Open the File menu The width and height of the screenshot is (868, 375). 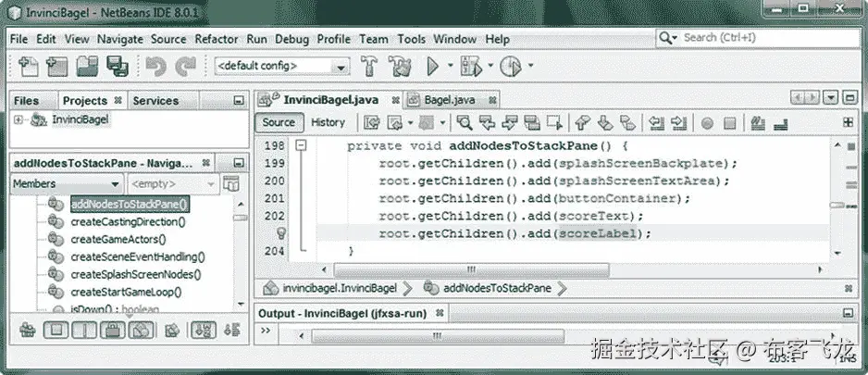pyautogui.click(x=19, y=39)
